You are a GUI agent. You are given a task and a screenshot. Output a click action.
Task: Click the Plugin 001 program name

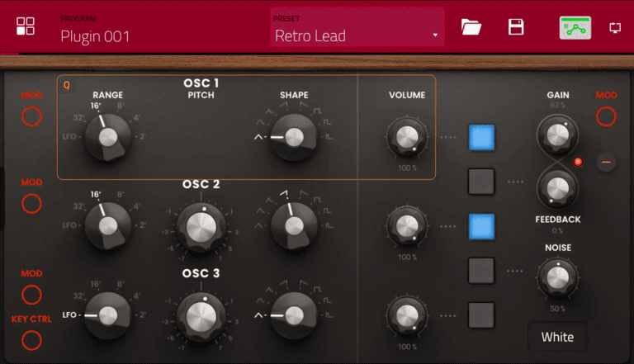click(x=95, y=35)
